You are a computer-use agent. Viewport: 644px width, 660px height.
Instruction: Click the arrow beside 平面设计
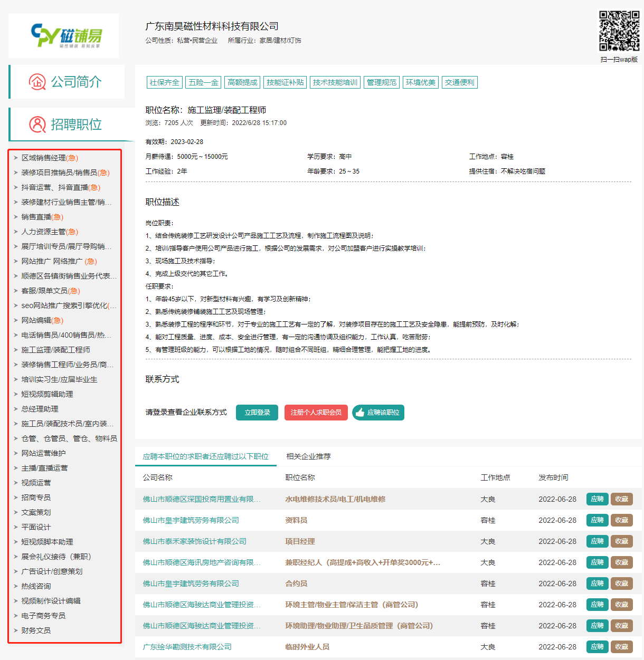[x=16, y=527]
